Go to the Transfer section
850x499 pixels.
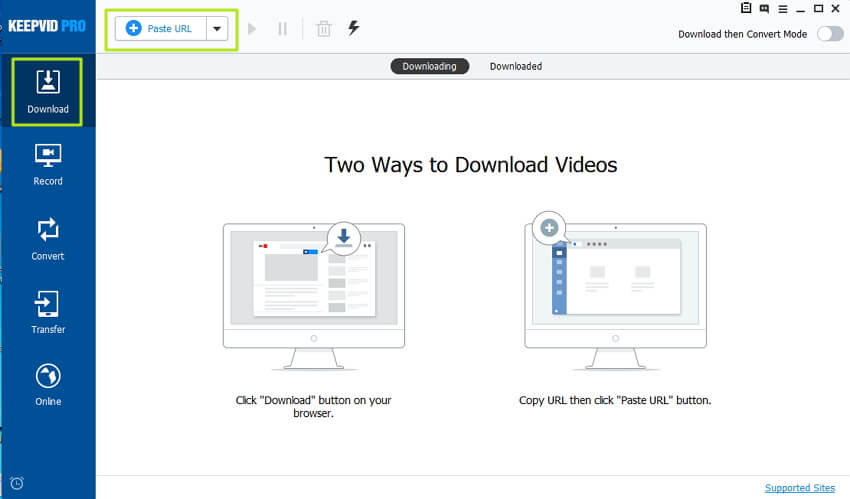point(48,312)
